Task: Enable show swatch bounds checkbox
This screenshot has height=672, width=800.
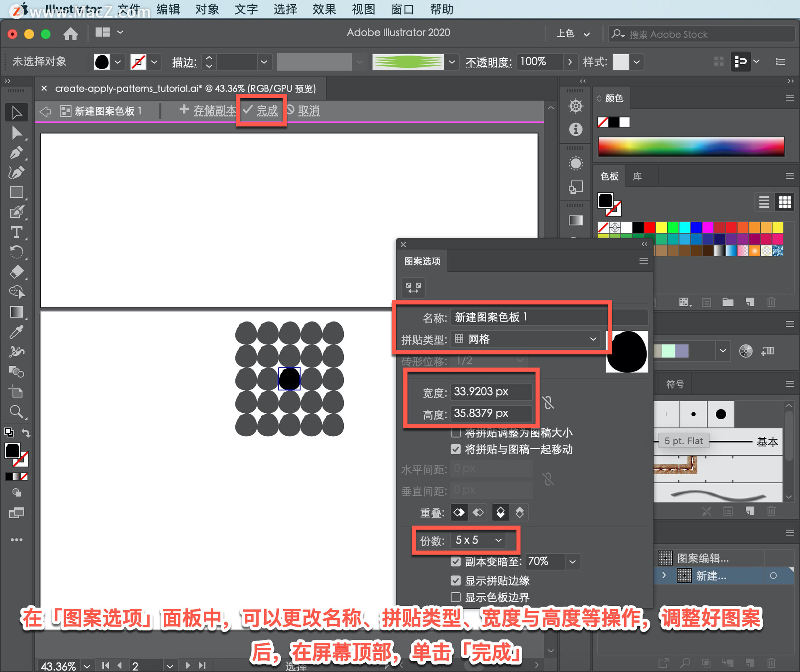Action: [x=456, y=597]
